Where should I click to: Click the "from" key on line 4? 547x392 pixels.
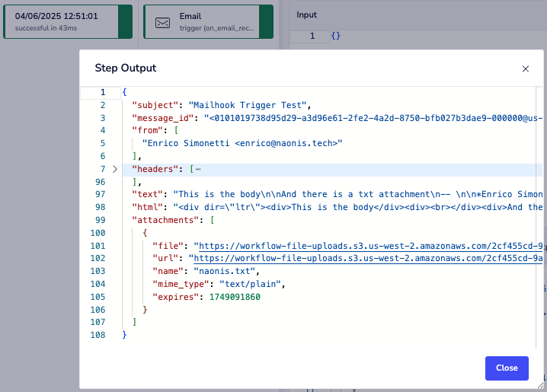click(148, 130)
